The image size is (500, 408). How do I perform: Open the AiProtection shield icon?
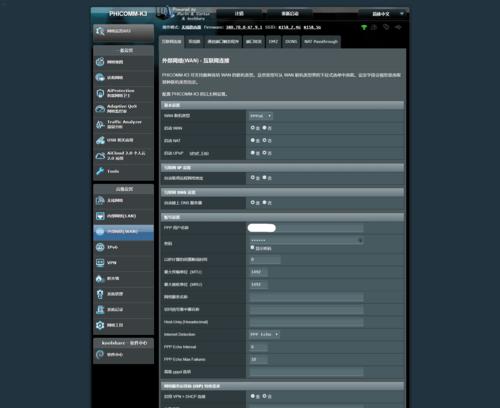(100, 93)
